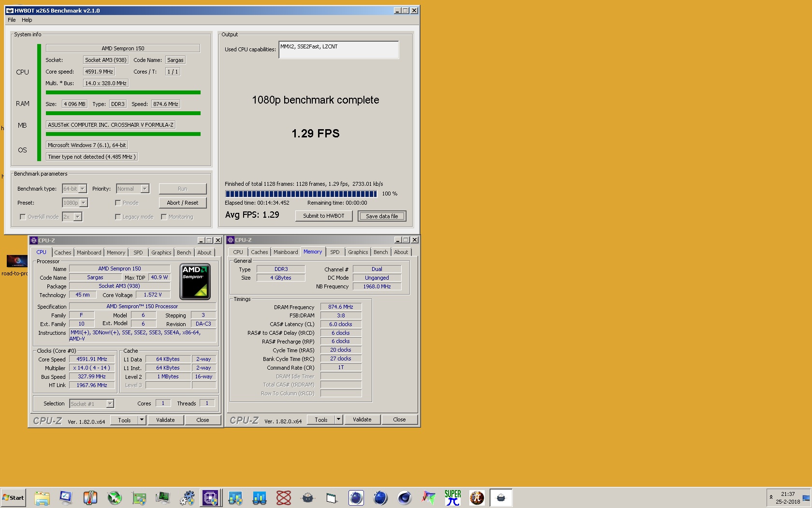Click the green graph monitor taskbar icon
812x508 pixels.
tap(163, 498)
